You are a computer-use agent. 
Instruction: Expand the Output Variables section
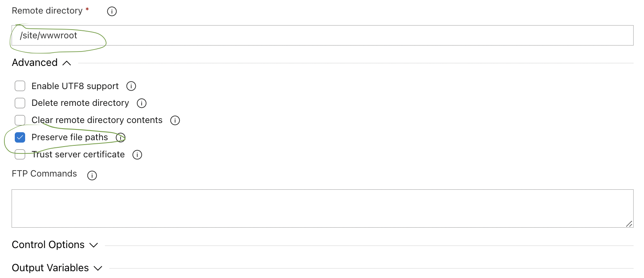[x=98, y=268]
